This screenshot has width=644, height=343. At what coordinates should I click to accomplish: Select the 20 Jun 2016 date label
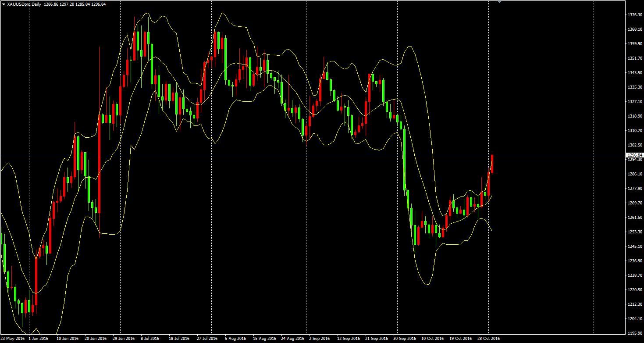pyautogui.click(x=95, y=339)
